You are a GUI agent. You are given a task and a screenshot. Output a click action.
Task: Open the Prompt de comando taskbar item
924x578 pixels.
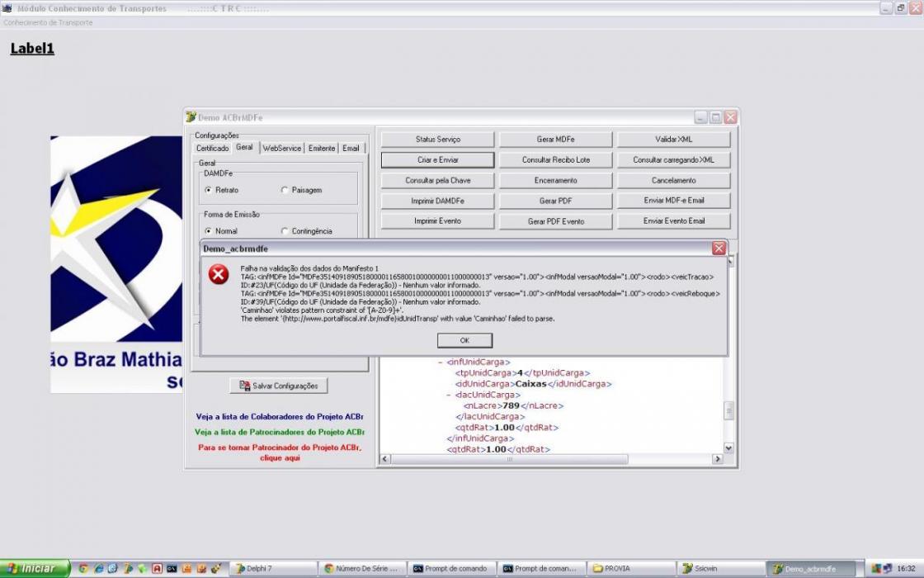coord(452,569)
